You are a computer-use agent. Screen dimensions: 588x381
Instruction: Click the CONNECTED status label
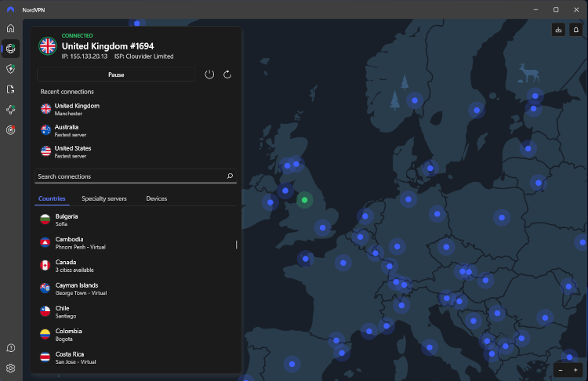tap(77, 35)
